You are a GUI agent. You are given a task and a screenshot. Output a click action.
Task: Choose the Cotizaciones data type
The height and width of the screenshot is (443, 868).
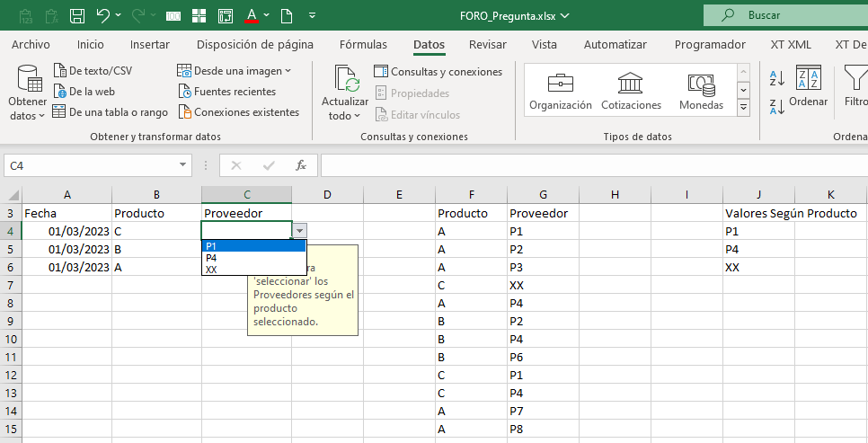click(631, 91)
